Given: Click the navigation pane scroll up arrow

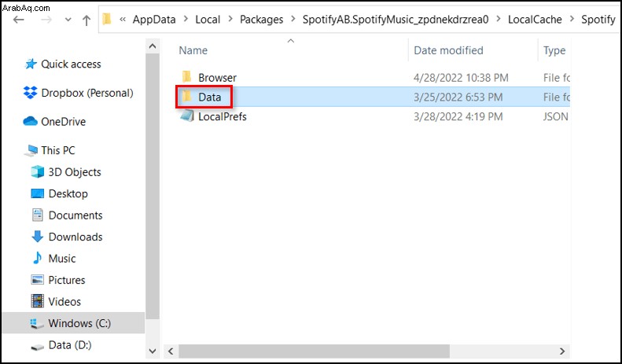Looking at the screenshot, I should point(153,46).
